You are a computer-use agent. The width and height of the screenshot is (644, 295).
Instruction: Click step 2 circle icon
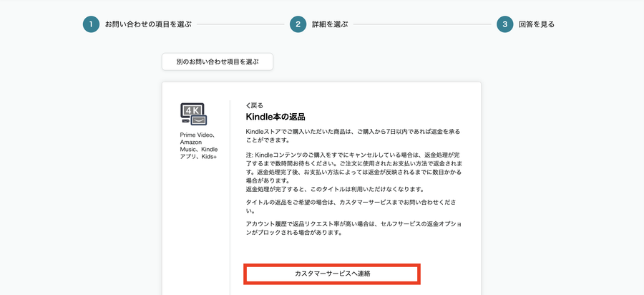point(298,24)
